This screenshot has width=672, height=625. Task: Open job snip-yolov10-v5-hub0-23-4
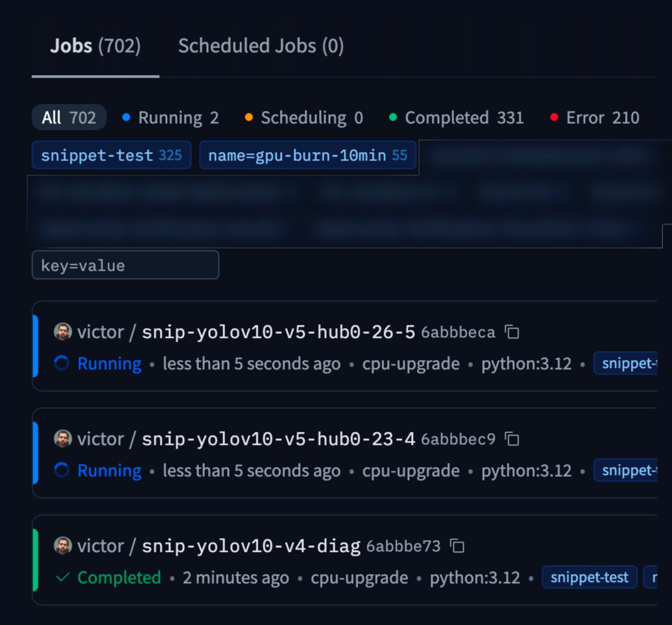279,439
